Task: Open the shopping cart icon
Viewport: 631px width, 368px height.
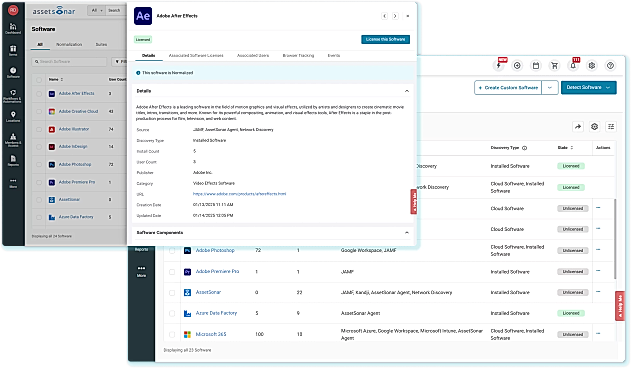Action: pos(555,65)
